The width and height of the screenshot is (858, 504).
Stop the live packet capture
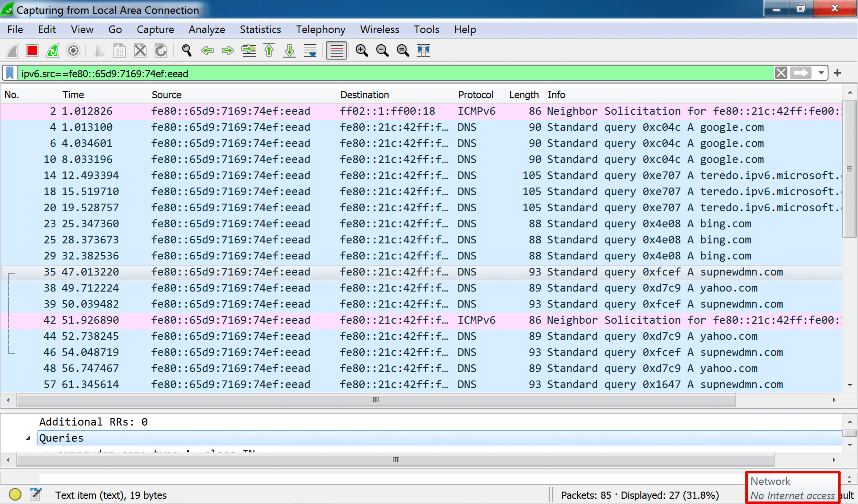[32, 50]
